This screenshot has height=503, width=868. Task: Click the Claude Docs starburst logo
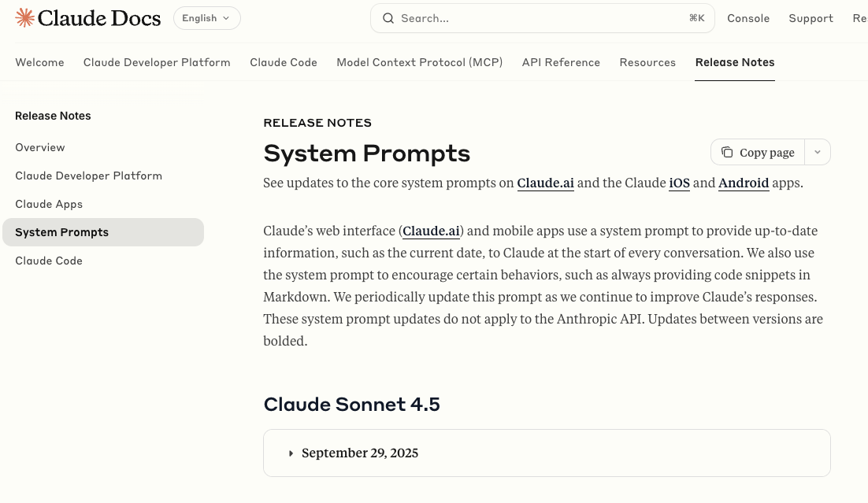point(24,18)
